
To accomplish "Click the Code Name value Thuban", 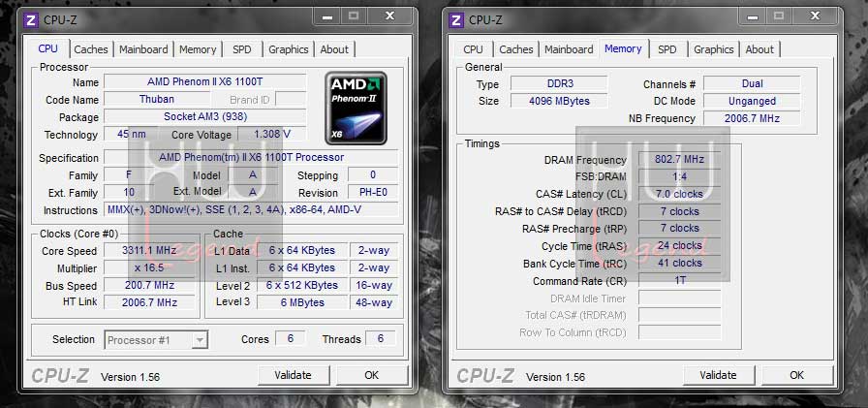I will 157,100.
